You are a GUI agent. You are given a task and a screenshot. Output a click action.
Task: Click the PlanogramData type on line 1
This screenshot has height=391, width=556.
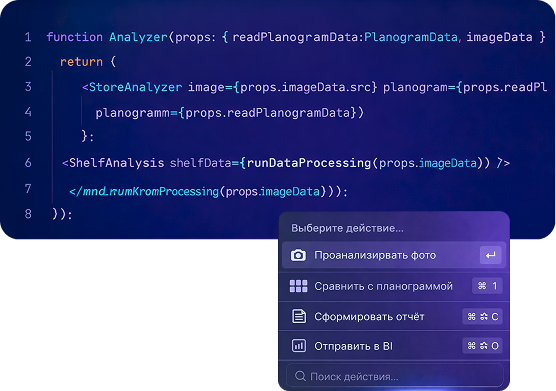(411, 37)
